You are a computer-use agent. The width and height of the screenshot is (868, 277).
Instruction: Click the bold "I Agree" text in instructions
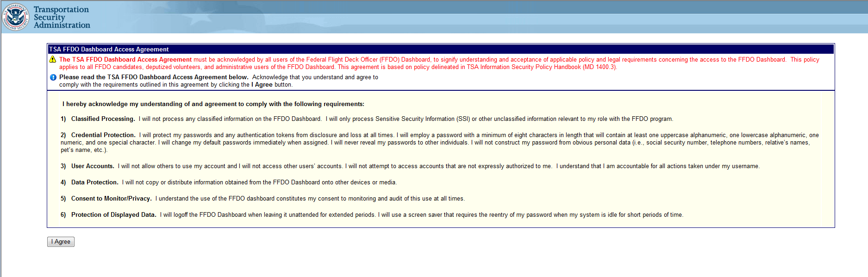click(262, 85)
